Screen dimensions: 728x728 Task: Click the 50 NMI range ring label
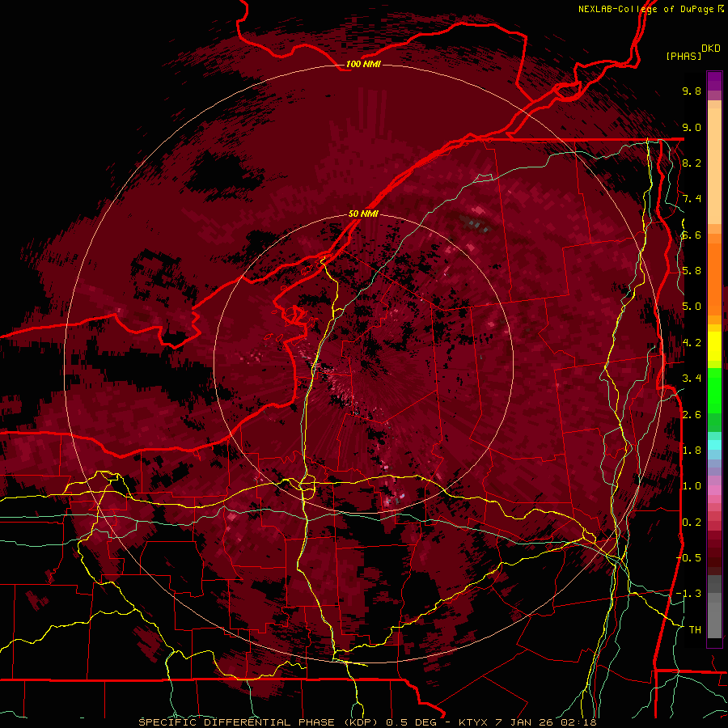(x=363, y=214)
